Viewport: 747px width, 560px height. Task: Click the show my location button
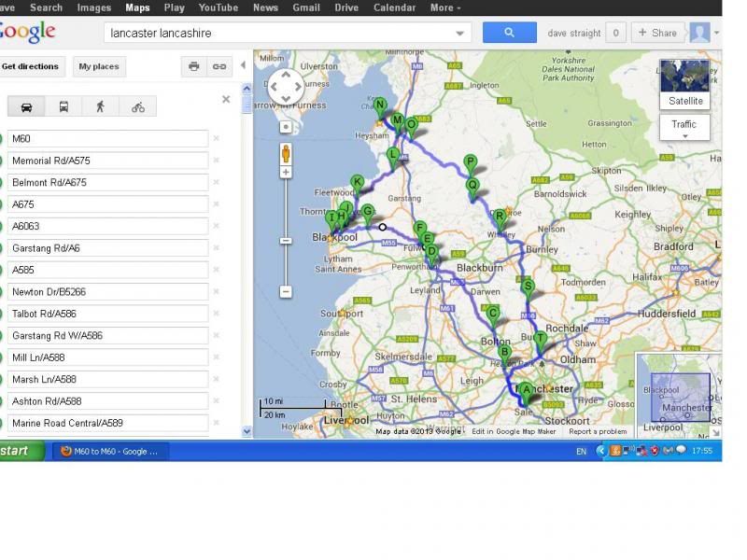(x=286, y=127)
